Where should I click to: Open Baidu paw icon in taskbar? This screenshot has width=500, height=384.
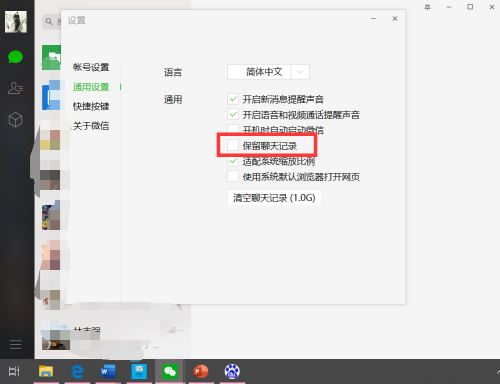click(x=232, y=371)
